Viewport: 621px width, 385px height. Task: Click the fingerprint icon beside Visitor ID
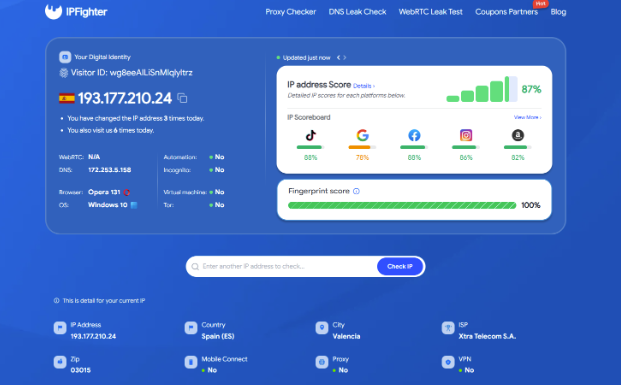pos(63,72)
